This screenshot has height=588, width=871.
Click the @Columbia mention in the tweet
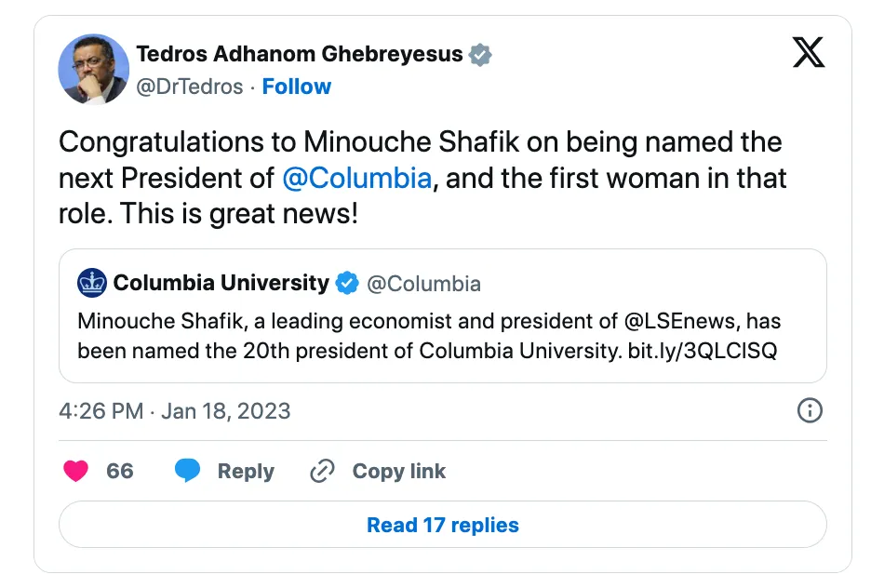pos(356,178)
